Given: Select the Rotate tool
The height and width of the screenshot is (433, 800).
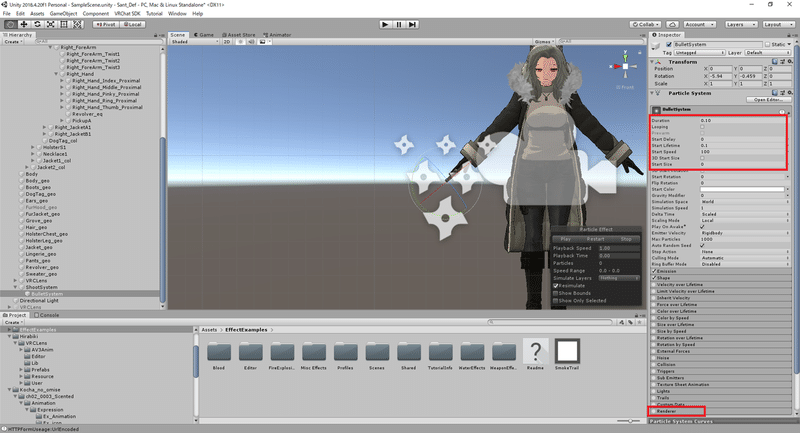Looking at the screenshot, I should [37, 24].
